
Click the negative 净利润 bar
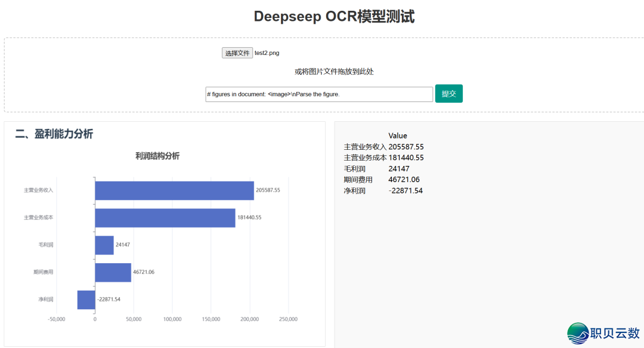coord(85,298)
